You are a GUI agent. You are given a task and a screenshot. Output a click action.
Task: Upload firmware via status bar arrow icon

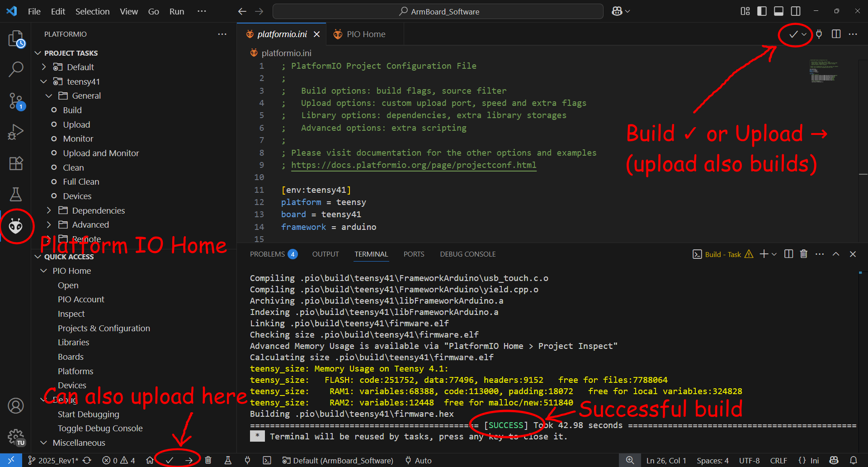coord(189,459)
